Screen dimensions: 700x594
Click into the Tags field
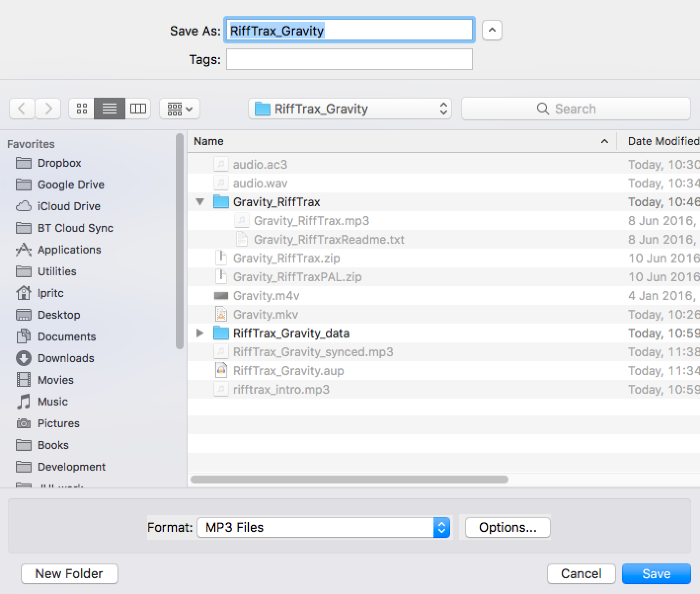350,59
